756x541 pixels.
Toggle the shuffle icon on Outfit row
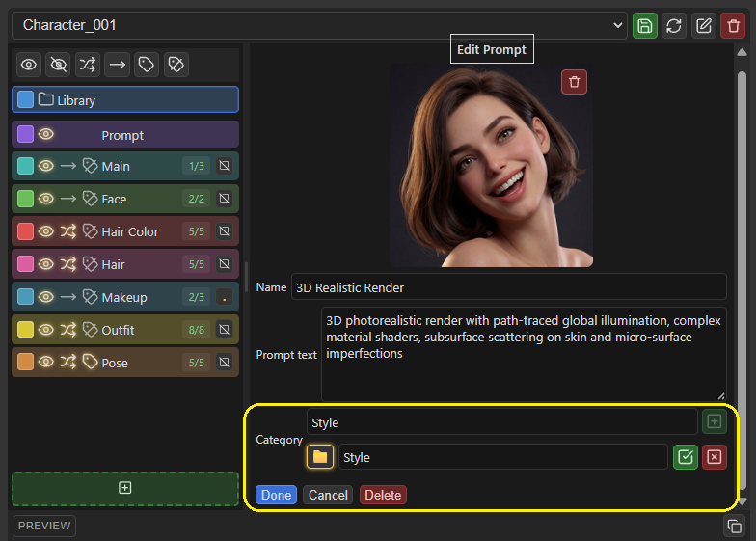pos(67,330)
